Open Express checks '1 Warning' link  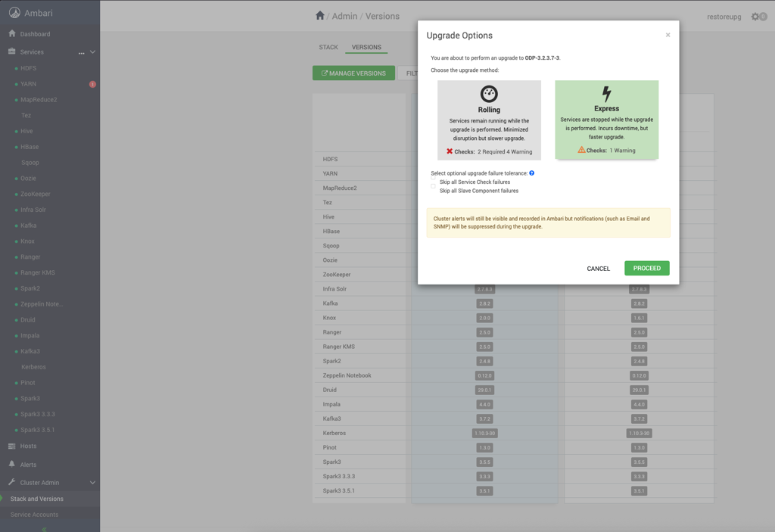tap(622, 151)
